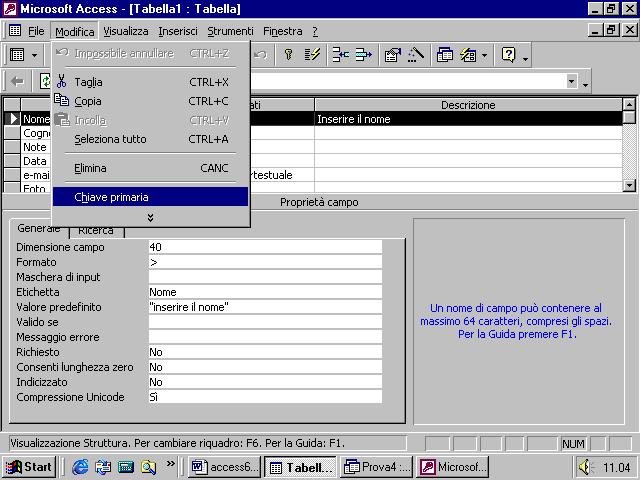Open the View button dropdown arrow
640x480 pixels.
tap(35, 55)
